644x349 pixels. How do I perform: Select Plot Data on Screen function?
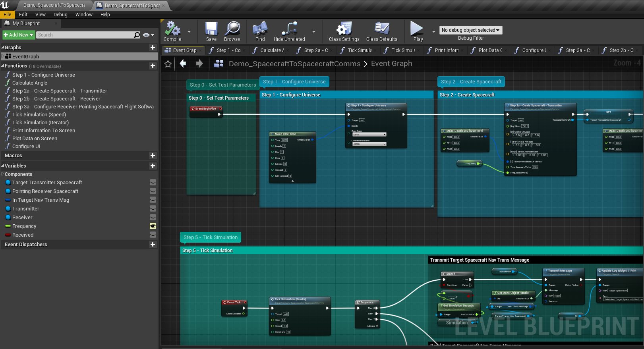[x=35, y=138]
